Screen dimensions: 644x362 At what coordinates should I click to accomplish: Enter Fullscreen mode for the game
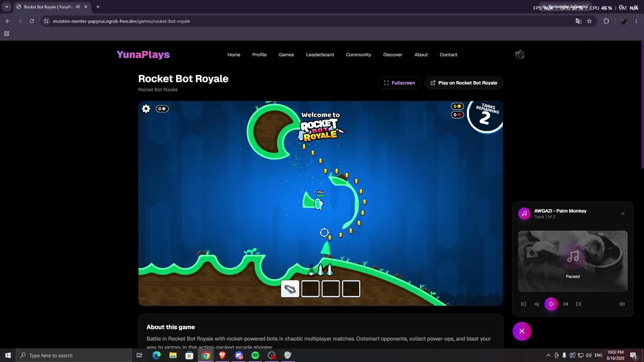point(399,83)
